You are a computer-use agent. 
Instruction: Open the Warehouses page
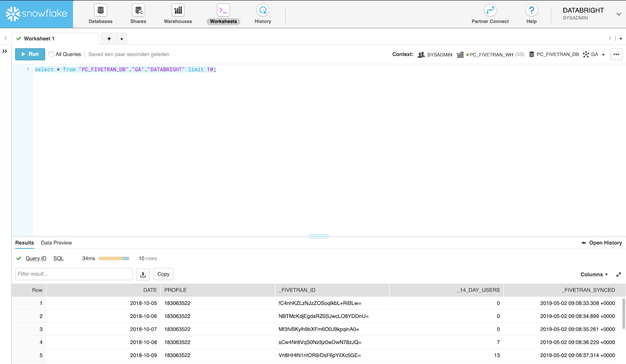click(178, 14)
